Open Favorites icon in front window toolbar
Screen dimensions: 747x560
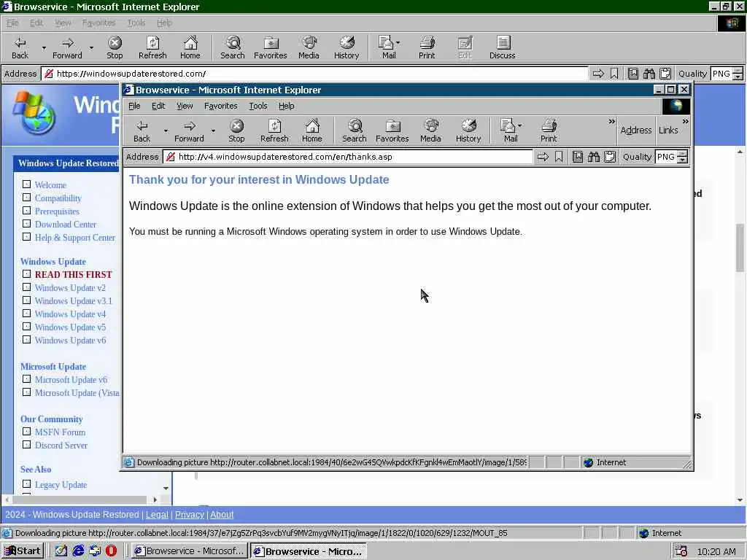coord(392,131)
